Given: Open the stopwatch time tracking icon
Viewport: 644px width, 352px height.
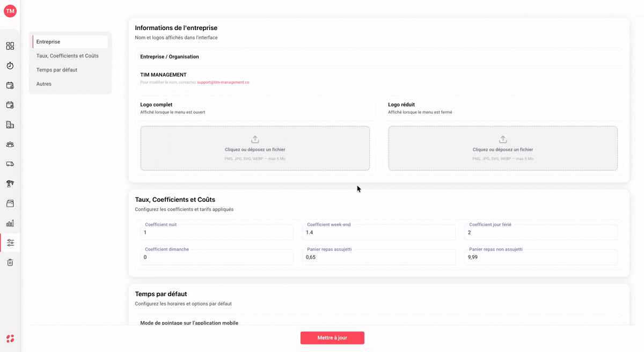Looking at the screenshot, I should click(10, 65).
